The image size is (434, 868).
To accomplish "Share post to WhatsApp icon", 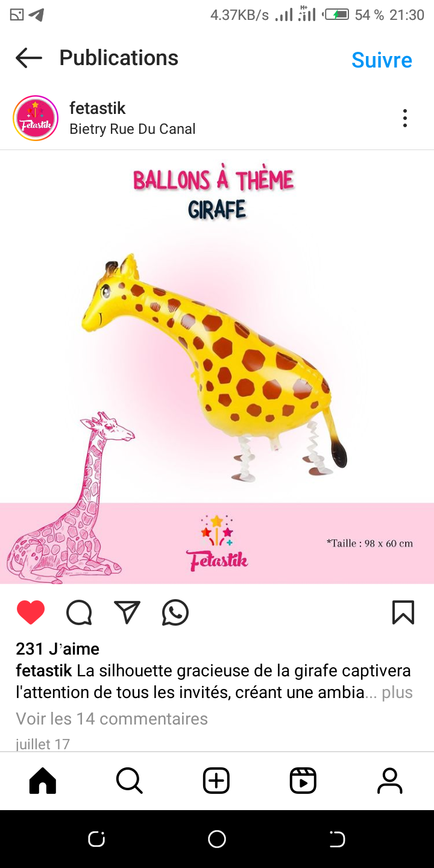I will click(x=175, y=612).
